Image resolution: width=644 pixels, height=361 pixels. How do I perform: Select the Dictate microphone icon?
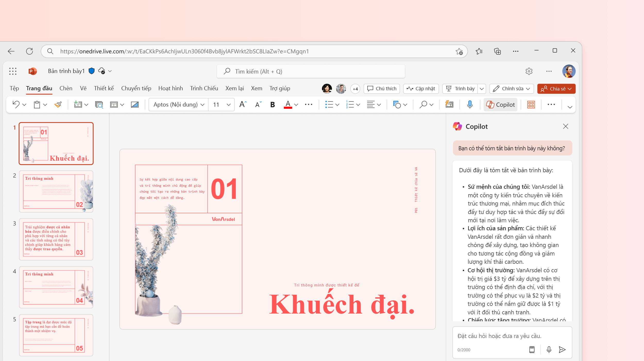click(x=470, y=104)
